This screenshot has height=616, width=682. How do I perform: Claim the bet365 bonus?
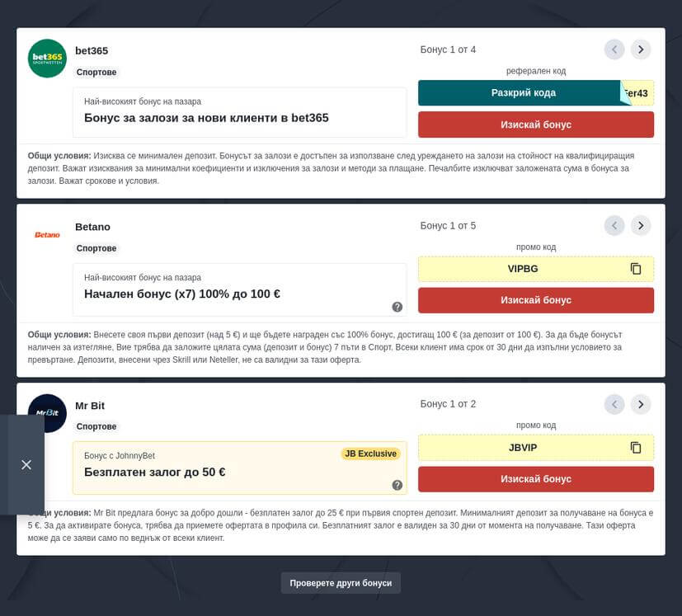point(535,125)
